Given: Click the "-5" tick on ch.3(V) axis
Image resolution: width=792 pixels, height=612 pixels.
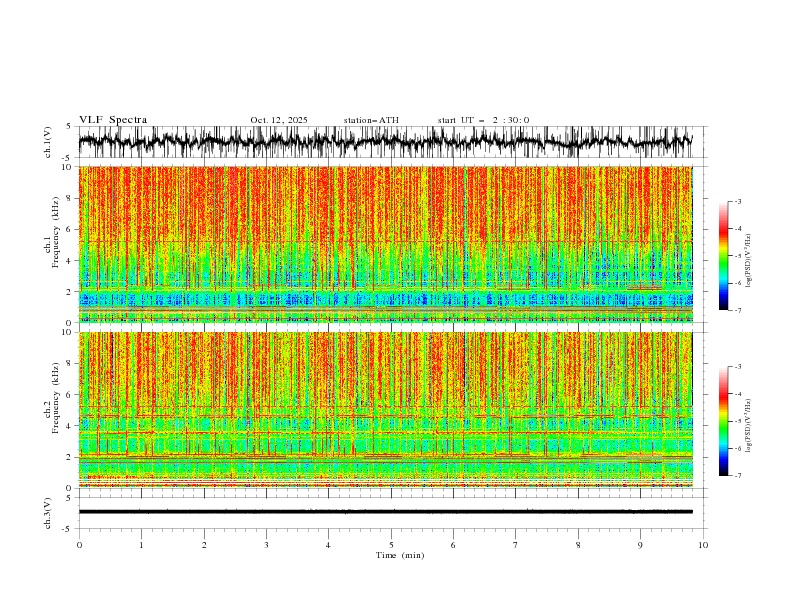Looking at the screenshot, I should click(68, 529).
